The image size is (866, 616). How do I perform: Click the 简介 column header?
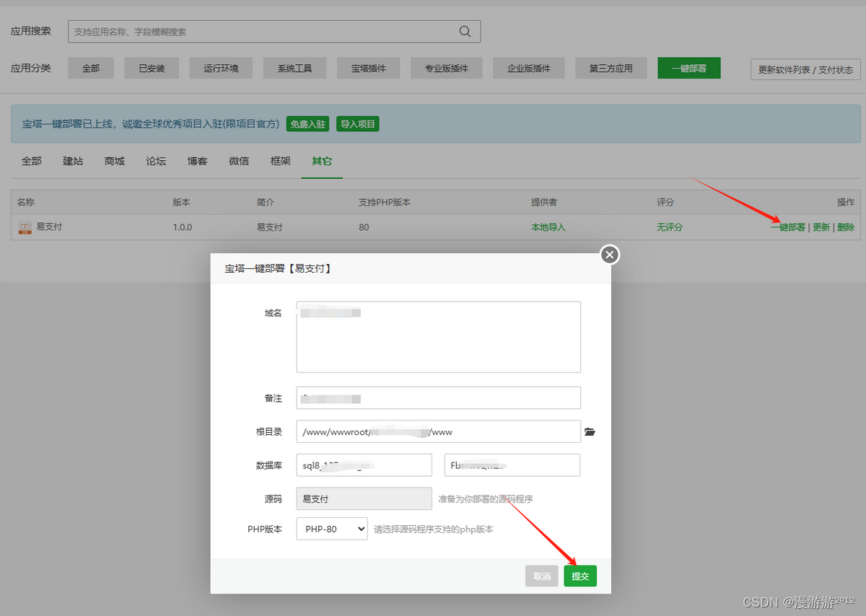tap(266, 203)
